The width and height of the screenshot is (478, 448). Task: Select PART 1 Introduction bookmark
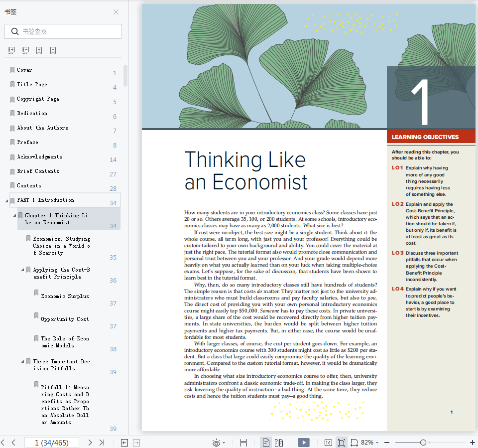coord(46,200)
